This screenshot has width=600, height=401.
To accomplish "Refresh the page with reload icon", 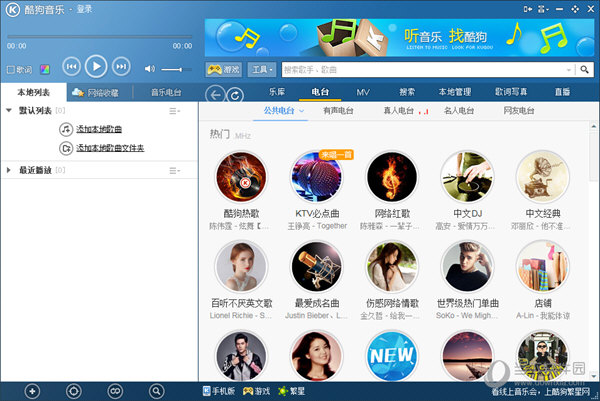I will [x=235, y=95].
